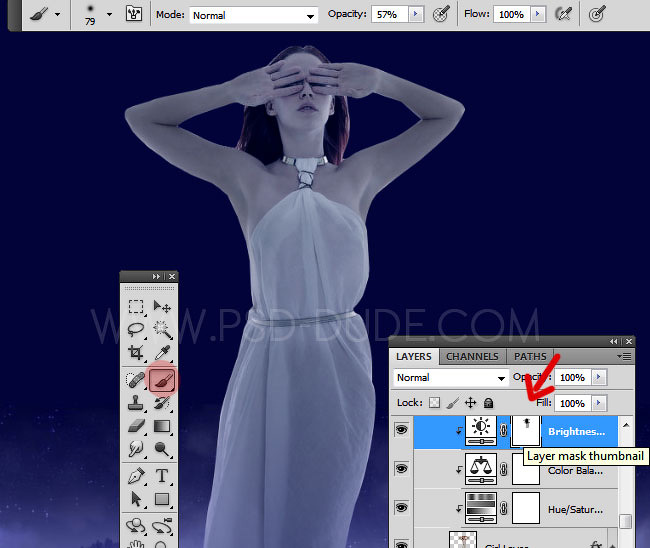This screenshot has height=548, width=650.
Task: Click the Brightness adjustment layer icon
Action: (481, 431)
